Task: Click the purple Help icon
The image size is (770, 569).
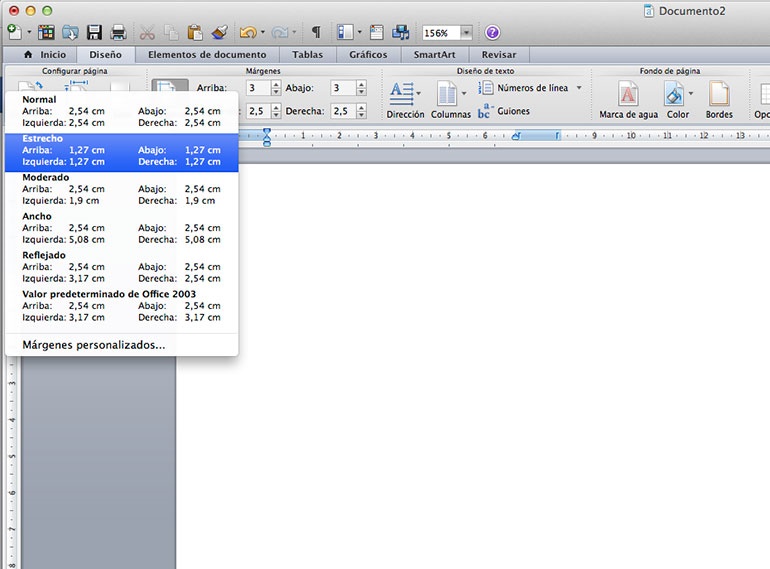Action: click(x=492, y=32)
